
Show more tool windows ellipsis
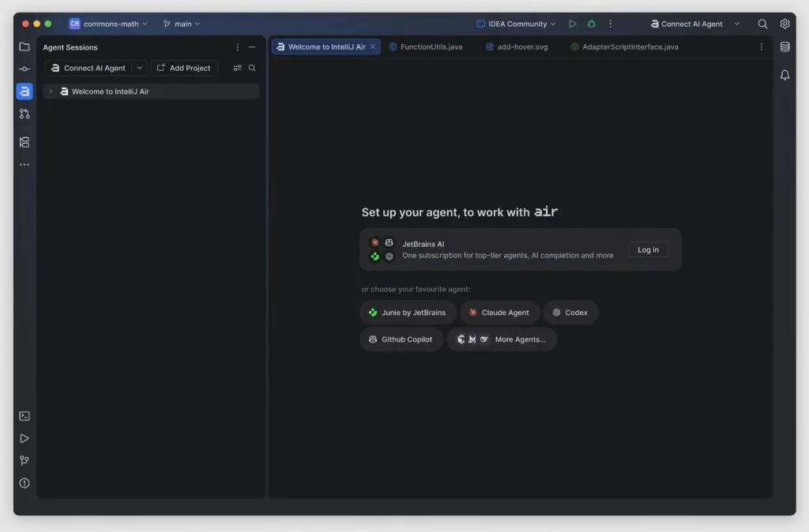24,165
